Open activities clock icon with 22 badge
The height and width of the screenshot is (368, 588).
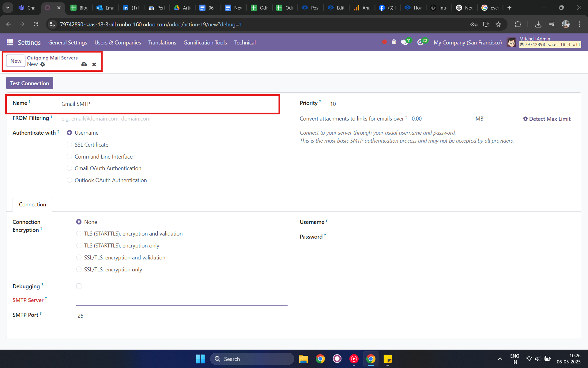pyautogui.click(x=420, y=42)
